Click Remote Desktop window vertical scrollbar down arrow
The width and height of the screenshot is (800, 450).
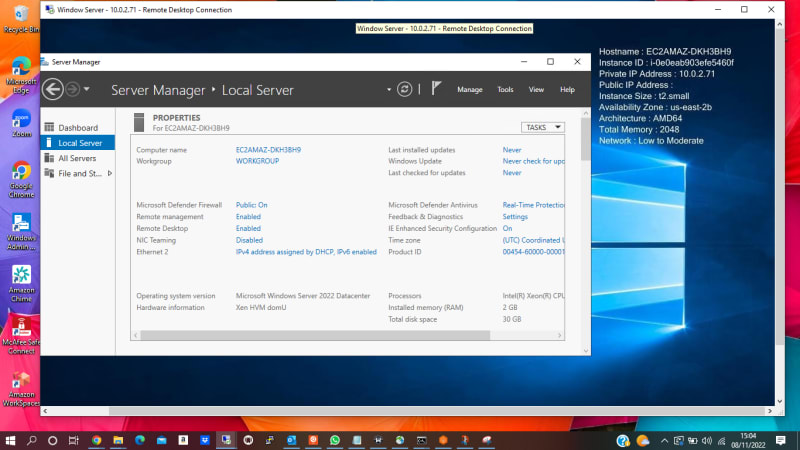coord(780,401)
